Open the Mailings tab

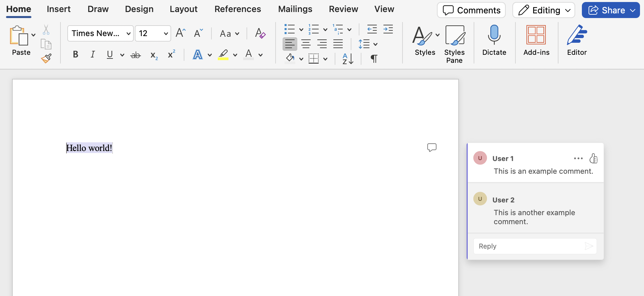pyautogui.click(x=295, y=9)
